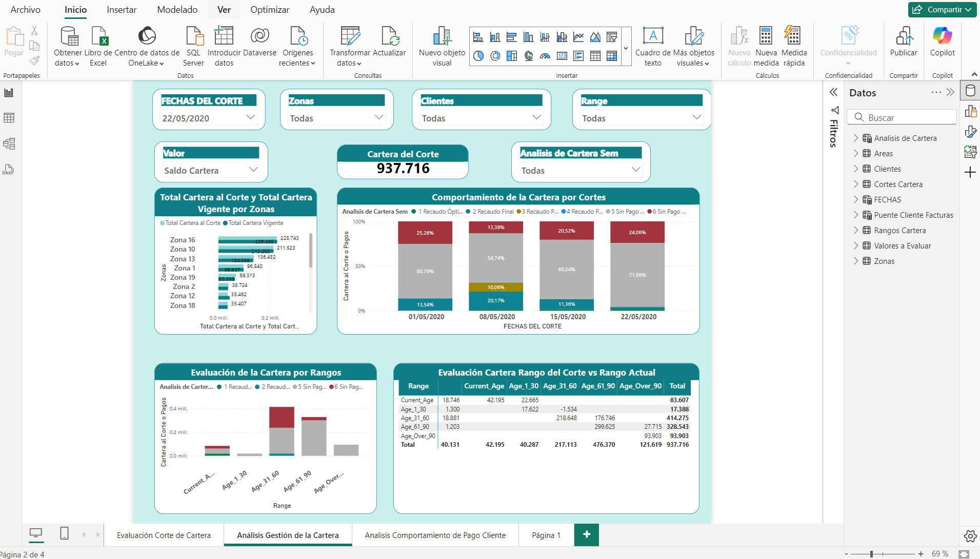Viewport: 980px width, 559px height.
Task: Select desktop layout view icon
Action: 36,533
